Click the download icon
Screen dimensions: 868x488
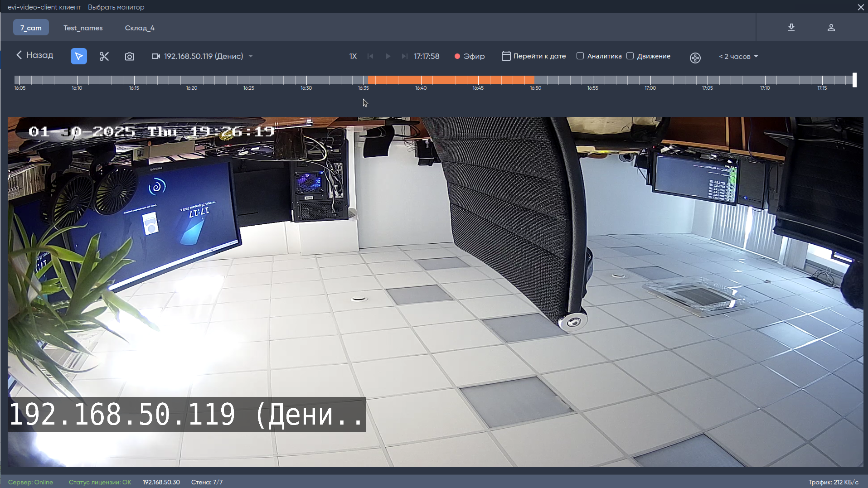pyautogui.click(x=791, y=28)
